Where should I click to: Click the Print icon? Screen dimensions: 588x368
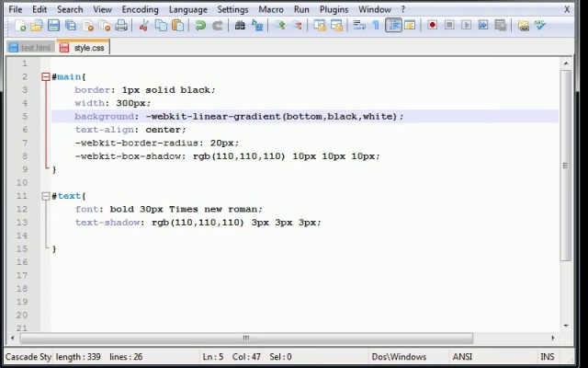coord(121,25)
